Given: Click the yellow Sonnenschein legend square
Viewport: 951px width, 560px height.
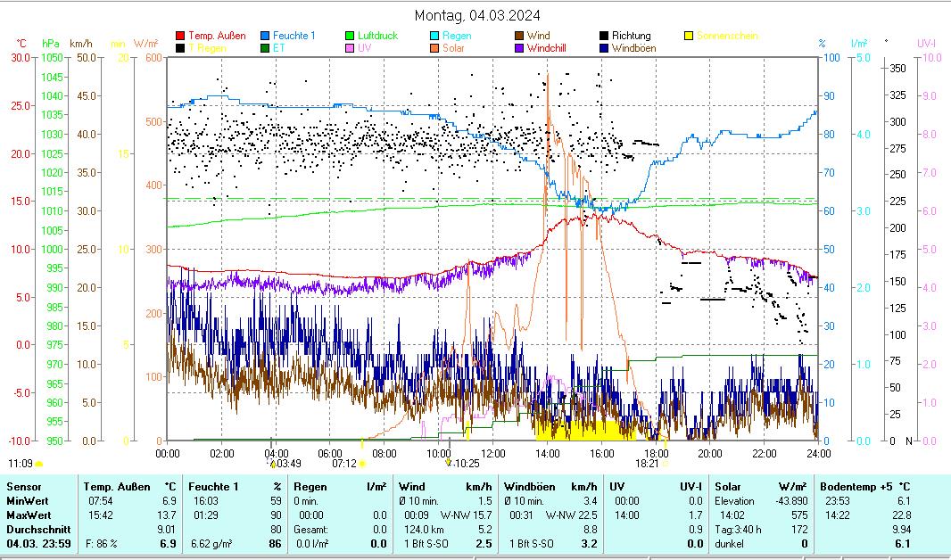Looking at the screenshot, I should pos(689,37).
